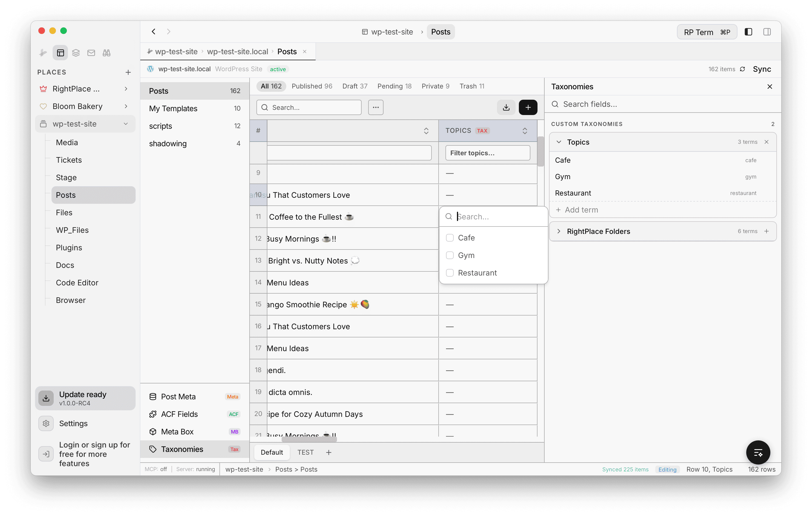The width and height of the screenshot is (812, 516).
Task: Switch to the Draft status filter tab
Action: (x=354, y=86)
